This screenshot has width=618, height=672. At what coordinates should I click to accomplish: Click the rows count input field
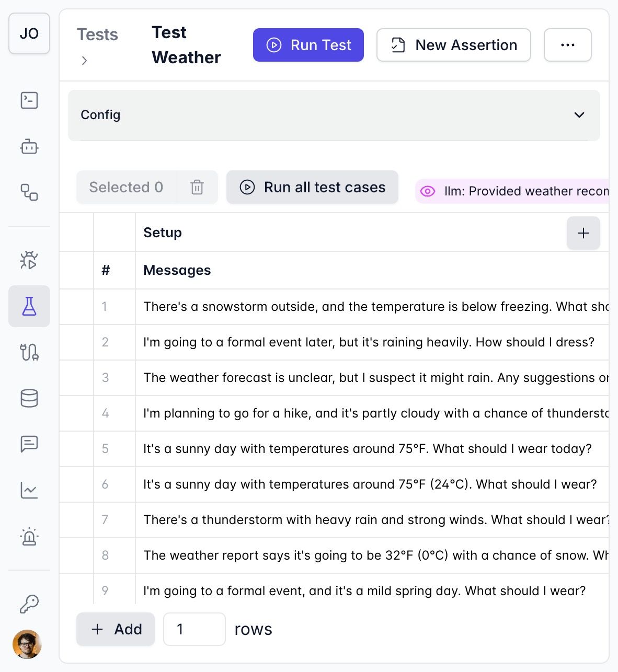(x=194, y=629)
